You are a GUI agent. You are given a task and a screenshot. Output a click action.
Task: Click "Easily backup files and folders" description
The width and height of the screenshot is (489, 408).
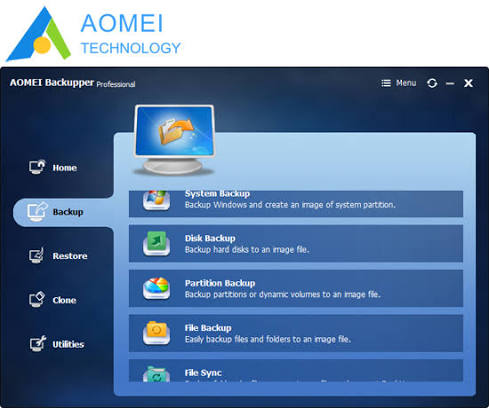point(268,339)
